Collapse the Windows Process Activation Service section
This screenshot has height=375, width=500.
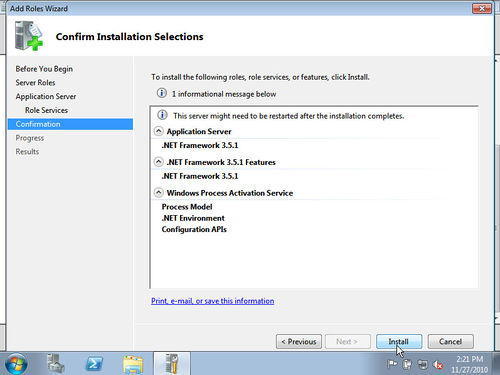click(x=159, y=193)
